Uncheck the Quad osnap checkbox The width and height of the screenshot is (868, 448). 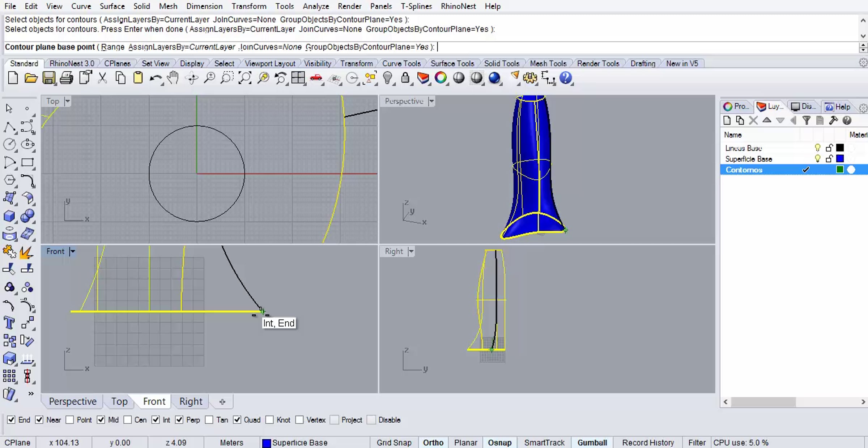click(237, 420)
